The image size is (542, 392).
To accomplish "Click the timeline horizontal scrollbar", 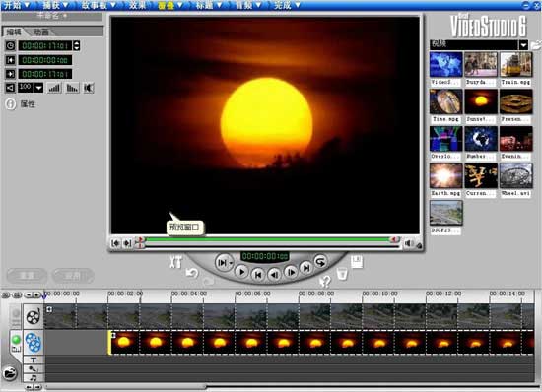I will tap(126, 387).
